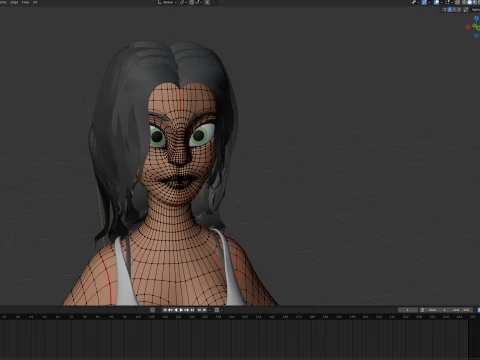
Task: Open the UV menu in the header
Action: pos(35,2)
